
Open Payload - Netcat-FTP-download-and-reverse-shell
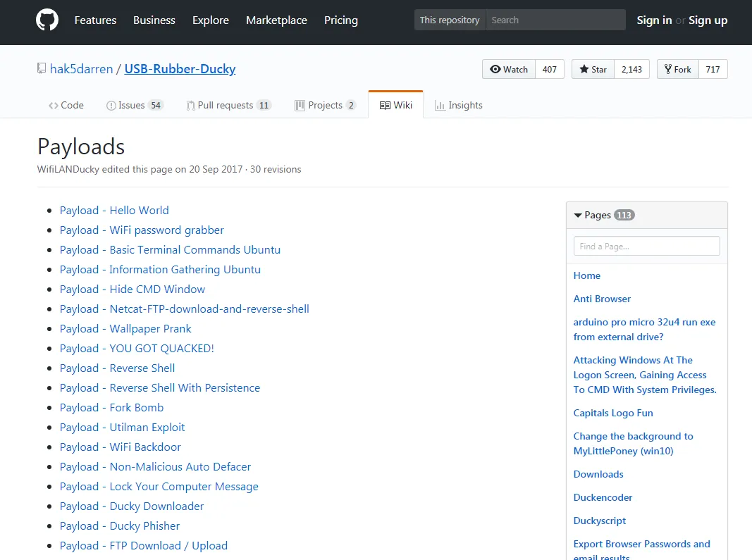click(184, 309)
